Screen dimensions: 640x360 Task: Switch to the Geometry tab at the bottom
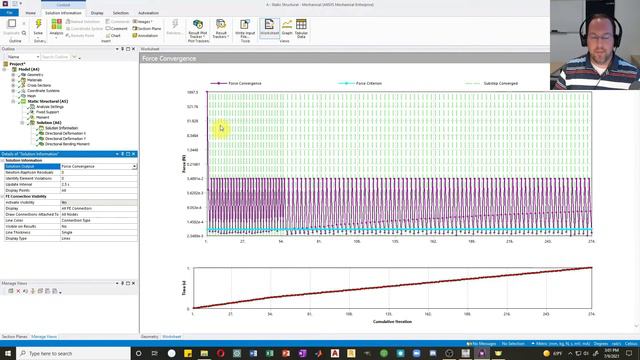pos(149,337)
